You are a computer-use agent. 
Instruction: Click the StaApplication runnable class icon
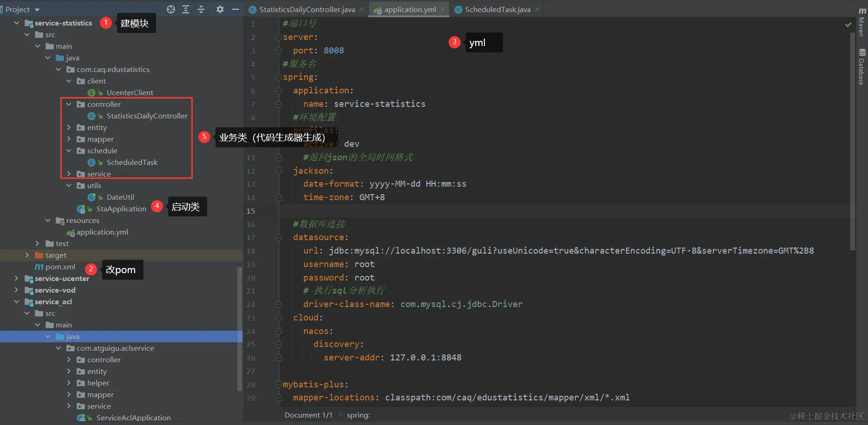pos(81,209)
